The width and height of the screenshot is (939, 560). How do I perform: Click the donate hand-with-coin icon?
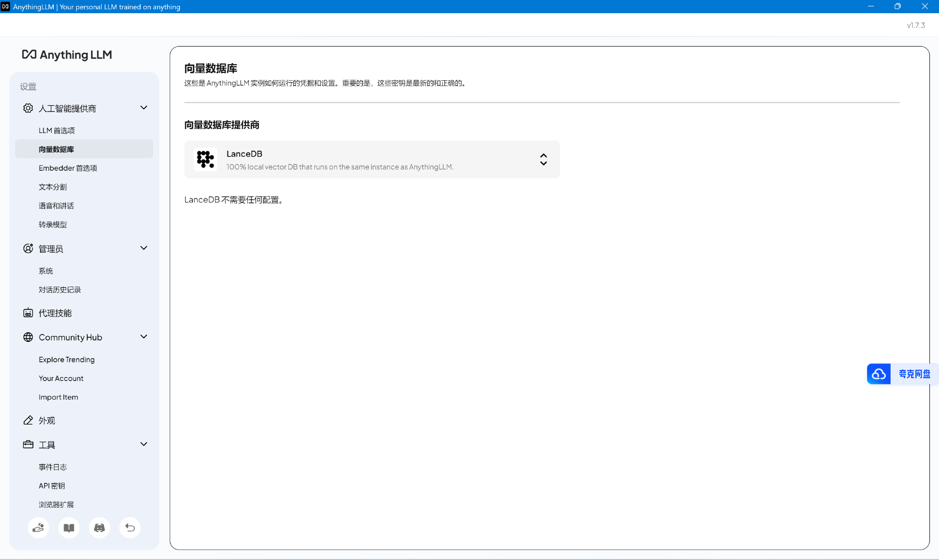(x=38, y=528)
